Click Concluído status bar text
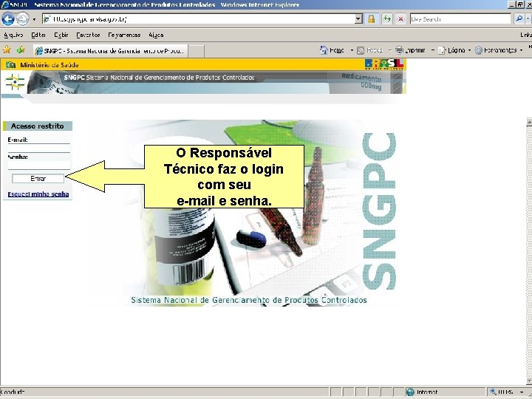 13,392
